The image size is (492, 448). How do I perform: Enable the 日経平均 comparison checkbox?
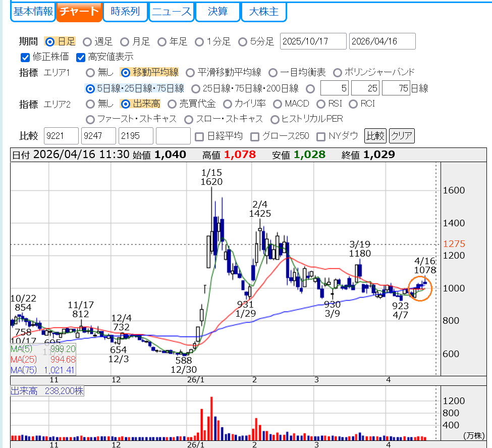click(199, 136)
